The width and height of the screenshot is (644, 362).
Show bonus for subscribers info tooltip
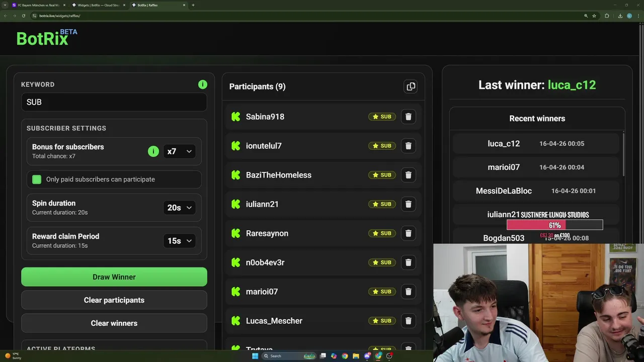click(x=153, y=151)
